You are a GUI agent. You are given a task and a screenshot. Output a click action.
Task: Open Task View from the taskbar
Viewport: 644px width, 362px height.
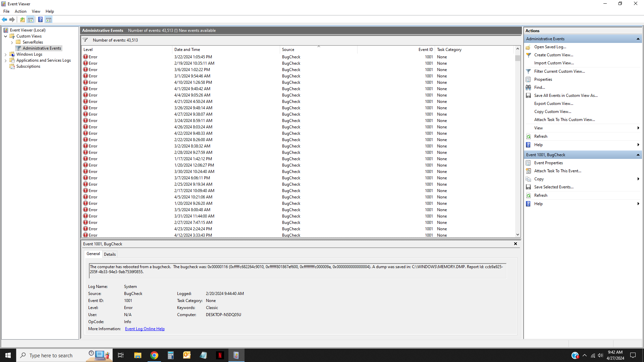(121, 355)
